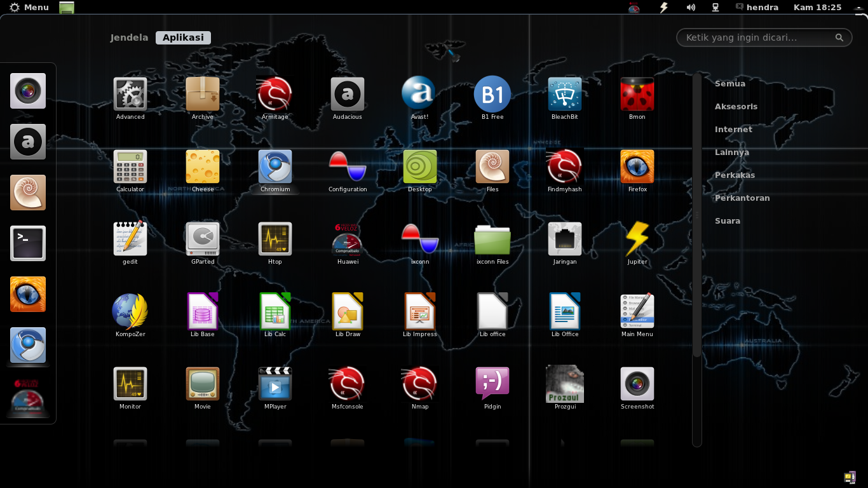Open Lib Calc spreadsheet app
Screen dimensions: 868x488
point(275,311)
